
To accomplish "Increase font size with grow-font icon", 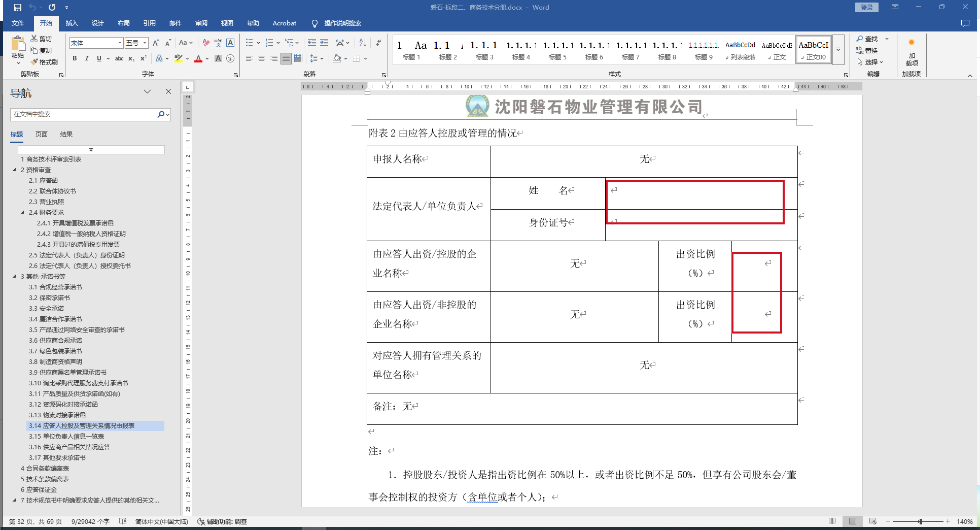I will (156, 43).
